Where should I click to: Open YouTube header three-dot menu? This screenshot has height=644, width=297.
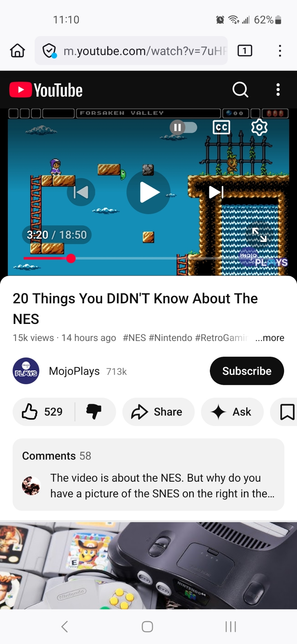coord(278,90)
